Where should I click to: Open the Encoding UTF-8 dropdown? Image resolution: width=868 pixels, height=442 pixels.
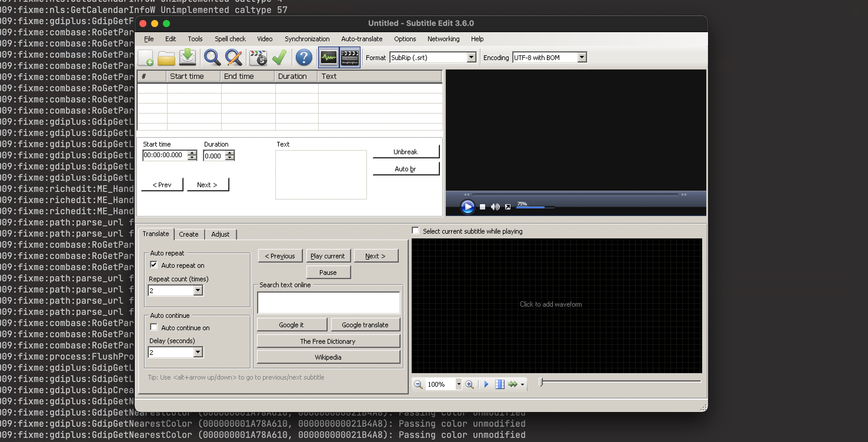tap(582, 57)
